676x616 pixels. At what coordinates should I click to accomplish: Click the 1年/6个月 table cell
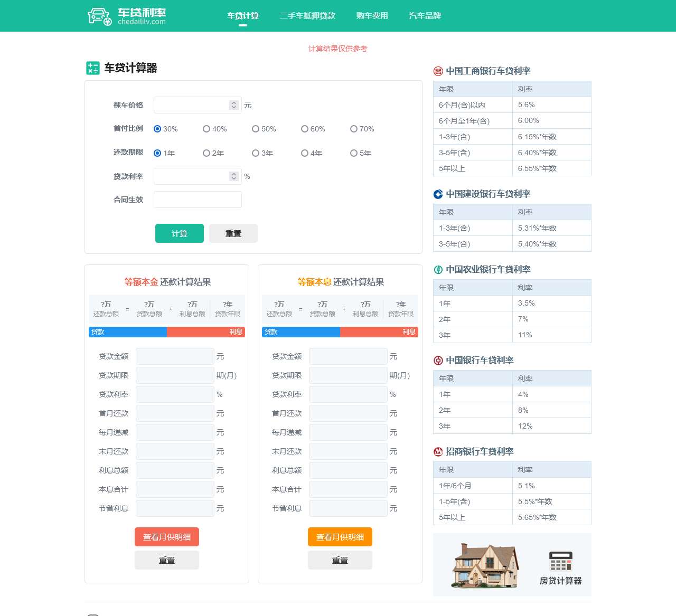click(x=473, y=486)
